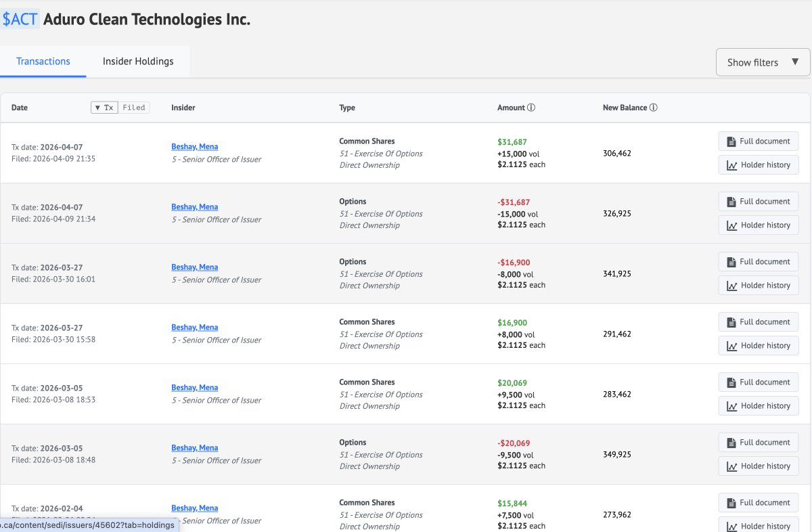The width and height of the screenshot is (812, 532).
Task: Click the info icon beside New Balance
Action: [654, 108]
